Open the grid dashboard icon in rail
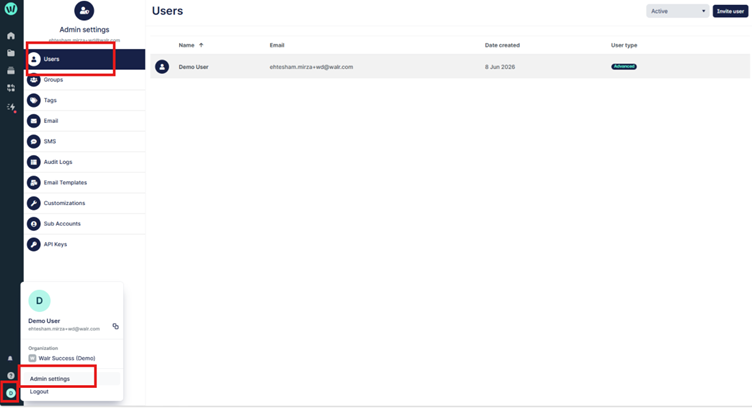This screenshot has height=420, width=752. point(11,88)
